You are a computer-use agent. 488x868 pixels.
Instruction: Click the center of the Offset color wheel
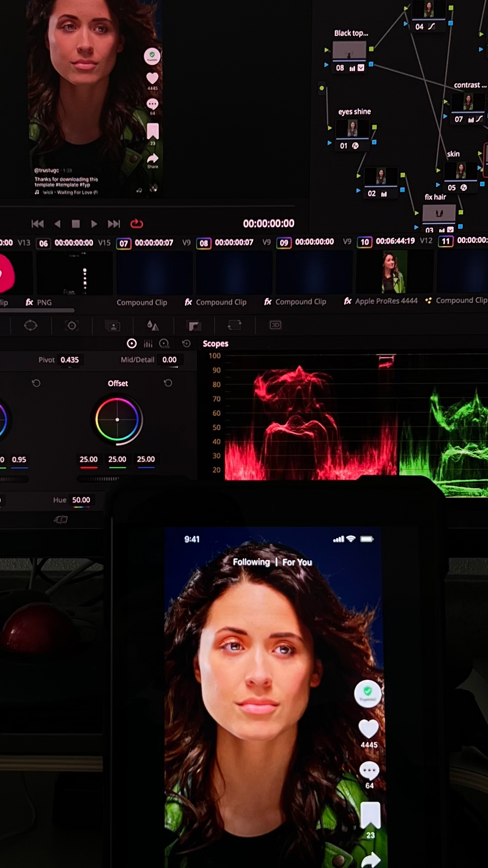point(117,420)
